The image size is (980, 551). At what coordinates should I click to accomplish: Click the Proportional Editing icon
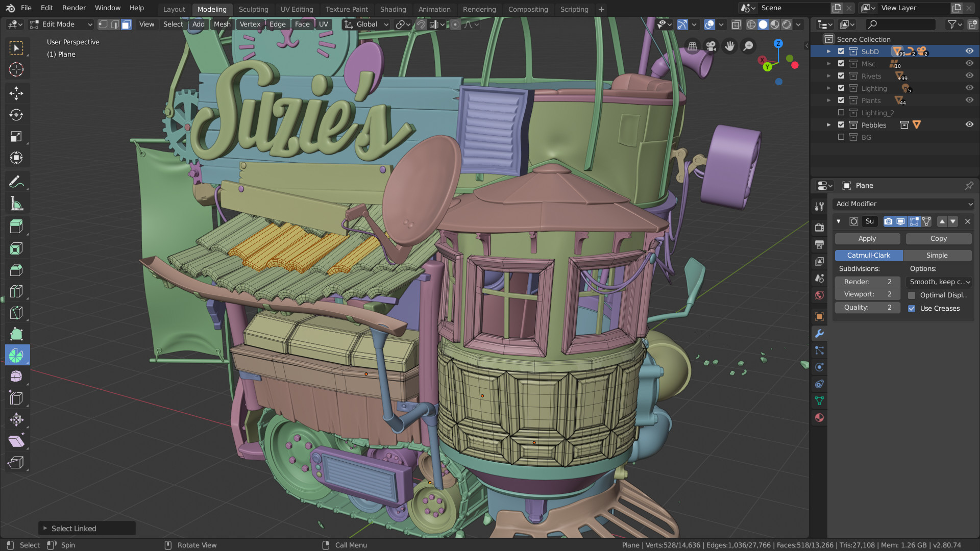[455, 24]
